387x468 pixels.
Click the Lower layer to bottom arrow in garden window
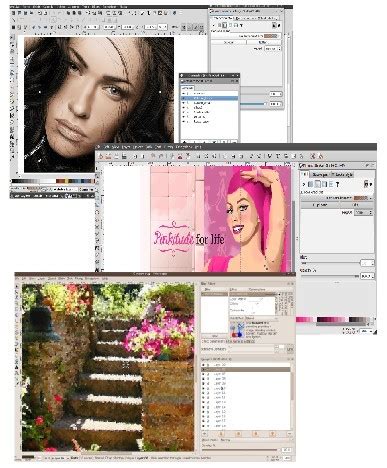[x=272, y=434]
